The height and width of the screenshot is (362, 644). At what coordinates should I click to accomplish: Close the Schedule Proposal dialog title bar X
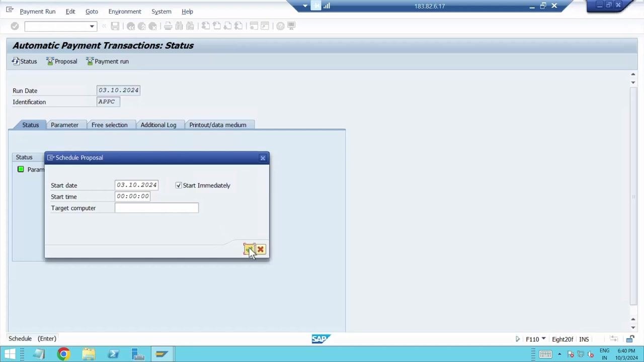point(263,158)
